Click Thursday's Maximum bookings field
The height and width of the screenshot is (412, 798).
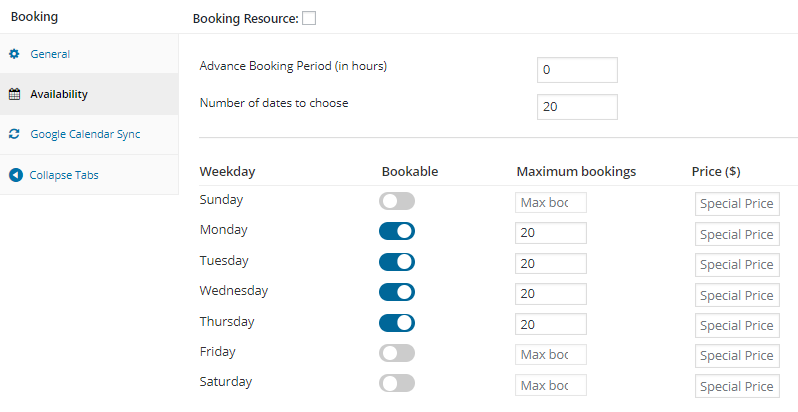550,325
